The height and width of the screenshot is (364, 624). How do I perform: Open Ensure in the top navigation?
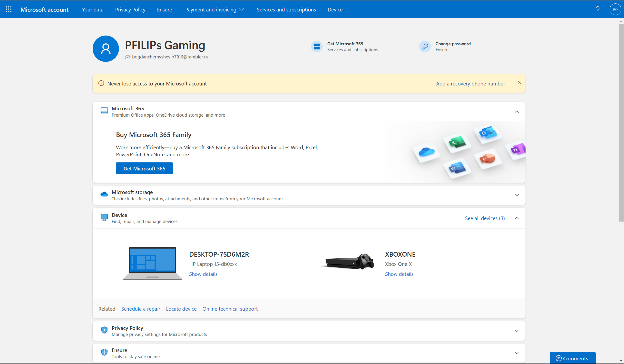pos(165,9)
